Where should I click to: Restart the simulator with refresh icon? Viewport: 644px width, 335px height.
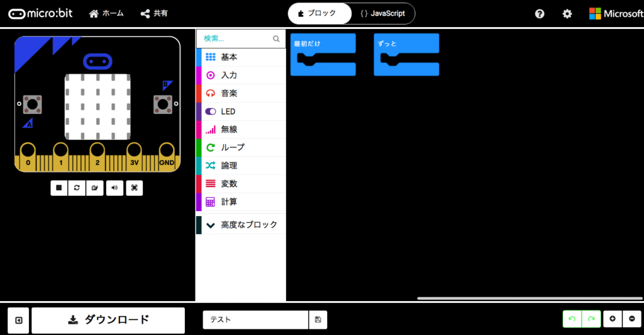[x=77, y=188]
